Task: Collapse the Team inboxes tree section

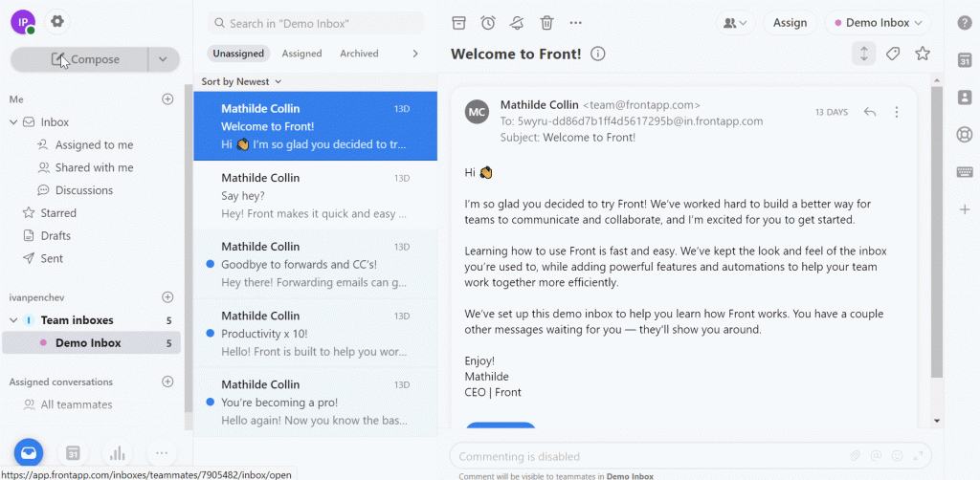Action: [13, 320]
